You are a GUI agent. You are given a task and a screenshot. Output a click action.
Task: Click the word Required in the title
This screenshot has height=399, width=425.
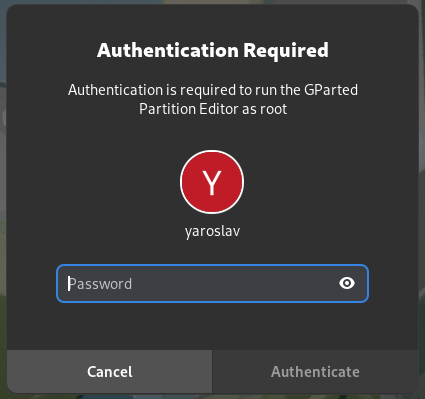[286, 50]
